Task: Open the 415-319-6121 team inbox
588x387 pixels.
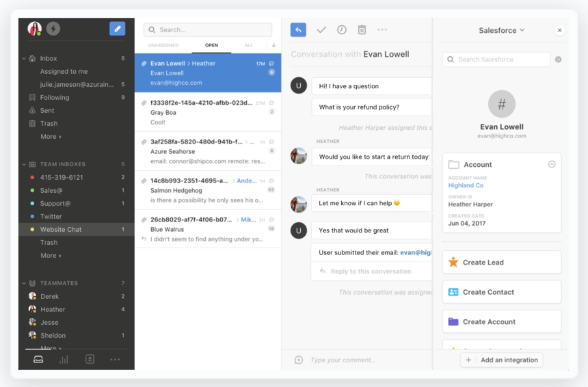Action: pos(77,177)
